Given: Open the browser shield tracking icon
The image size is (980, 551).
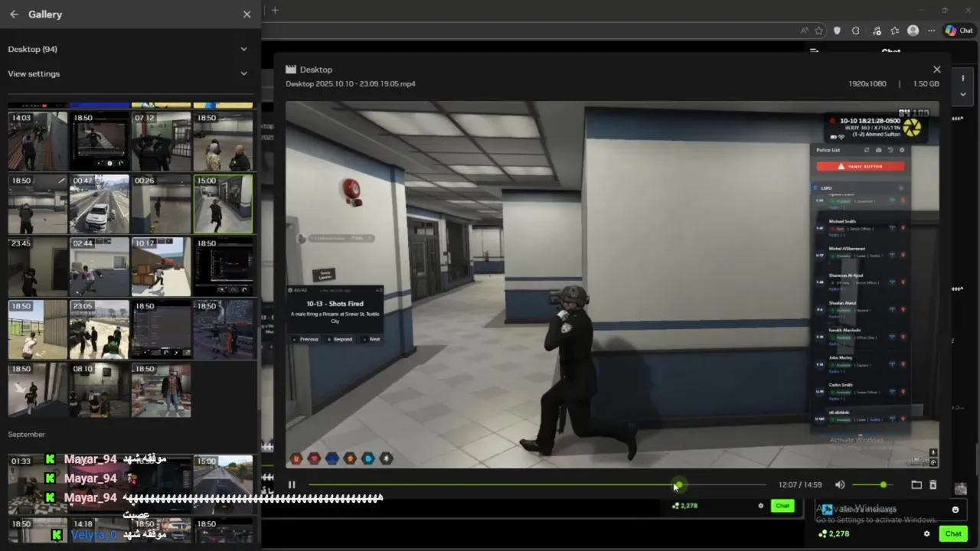Looking at the screenshot, I should click(x=837, y=31).
